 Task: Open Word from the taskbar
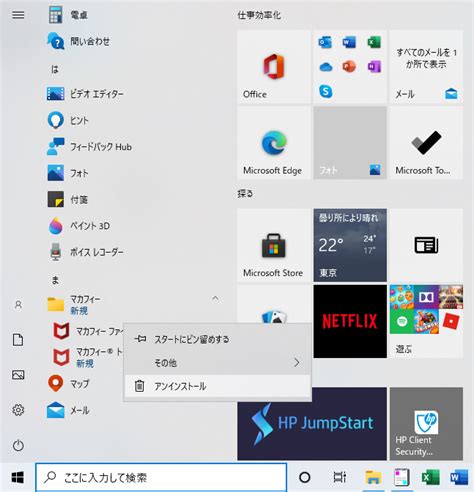[459, 477]
